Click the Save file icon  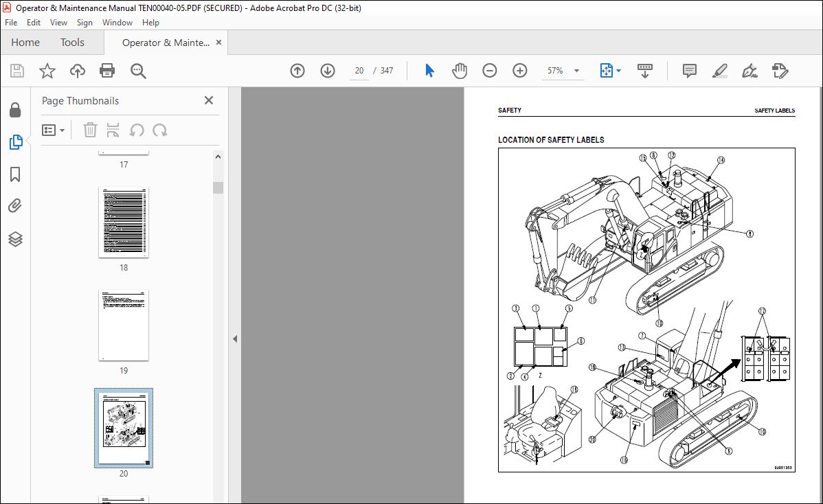click(16, 71)
